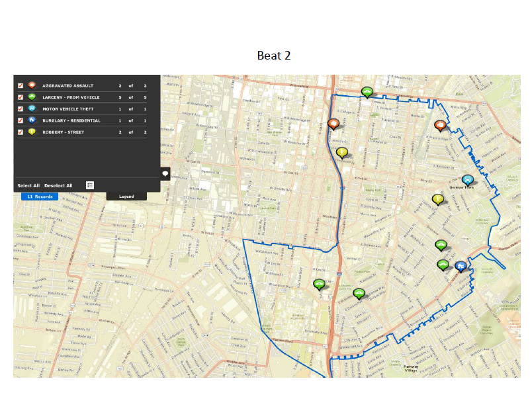
Task: Click the yellow robbery marker near the interstate
Action: (342, 152)
